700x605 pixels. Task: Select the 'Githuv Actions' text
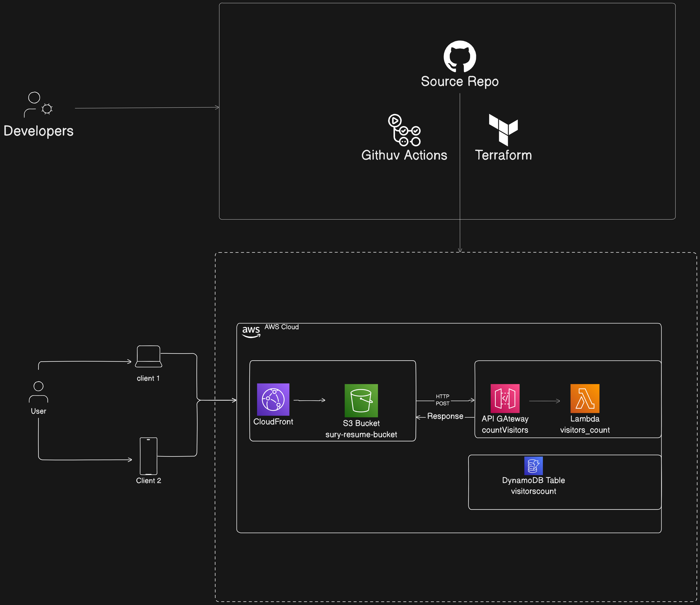pos(404,155)
